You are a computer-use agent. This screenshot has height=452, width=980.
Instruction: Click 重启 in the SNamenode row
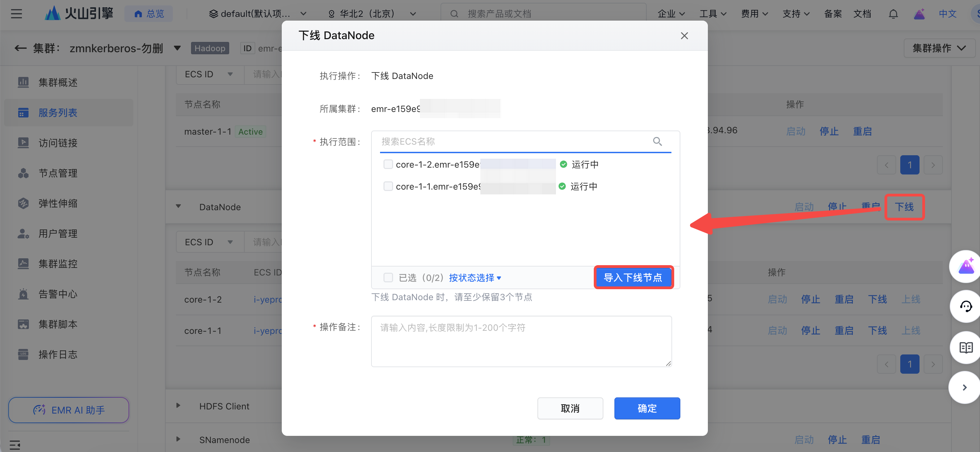tap(870, 440)
